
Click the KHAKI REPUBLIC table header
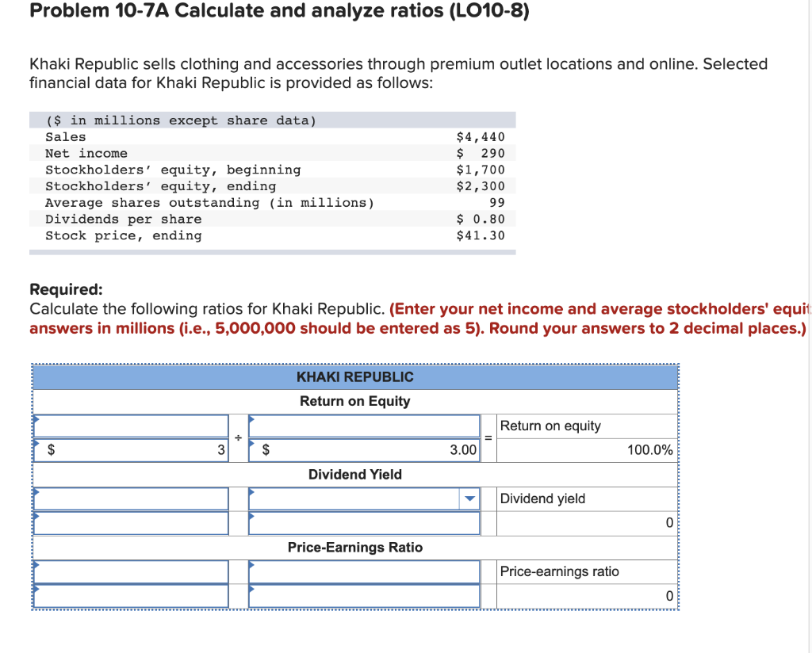tap(355, 377)
